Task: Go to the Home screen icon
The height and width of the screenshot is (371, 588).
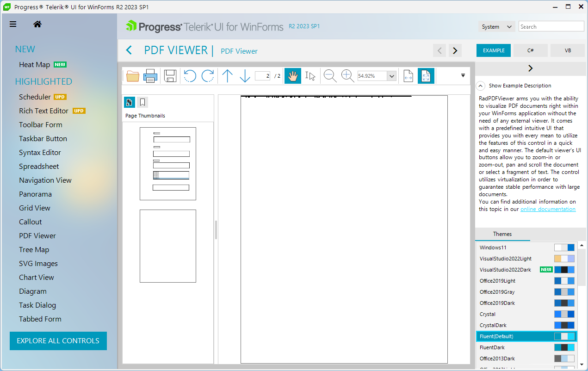Action: 37,25
